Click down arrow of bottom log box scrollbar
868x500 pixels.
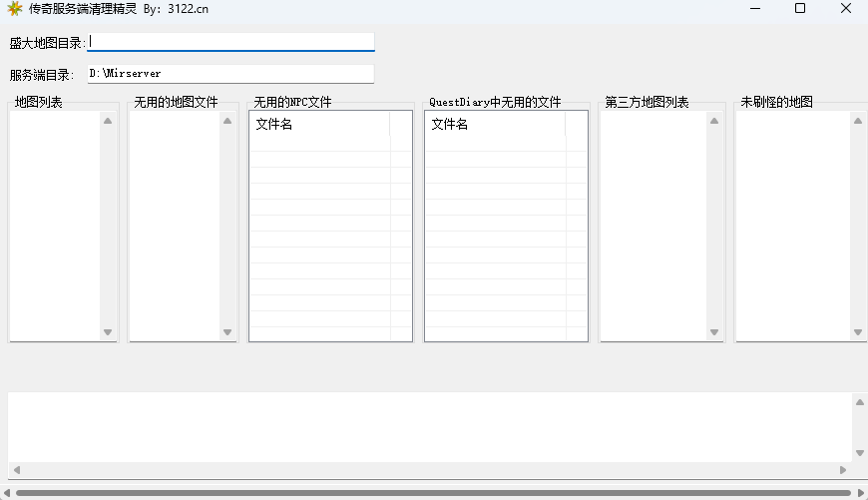click(860, 453)
